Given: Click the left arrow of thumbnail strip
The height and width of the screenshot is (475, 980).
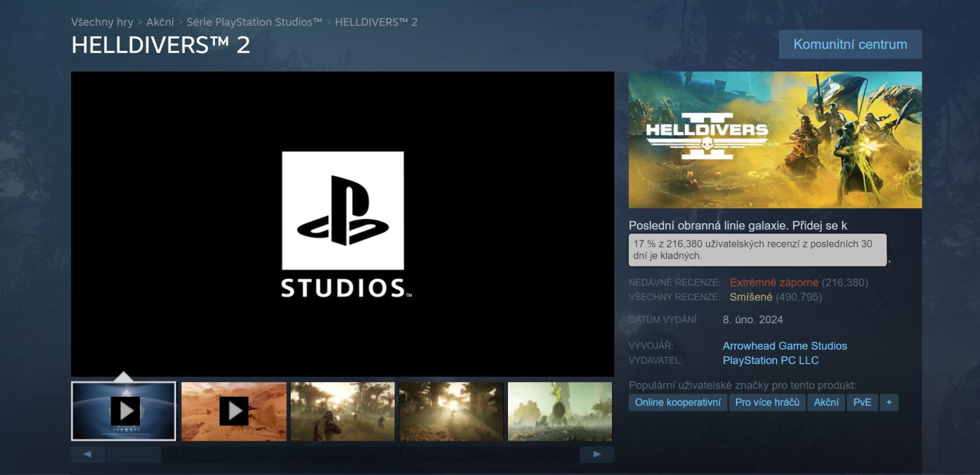Looking at the screenshot, I should [88, 454].
